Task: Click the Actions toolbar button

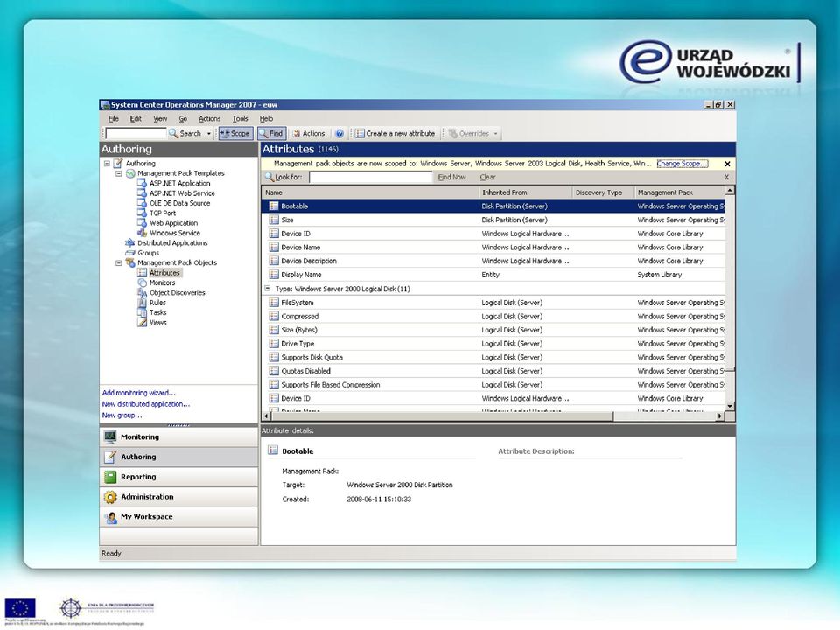Action: [309, 133]
